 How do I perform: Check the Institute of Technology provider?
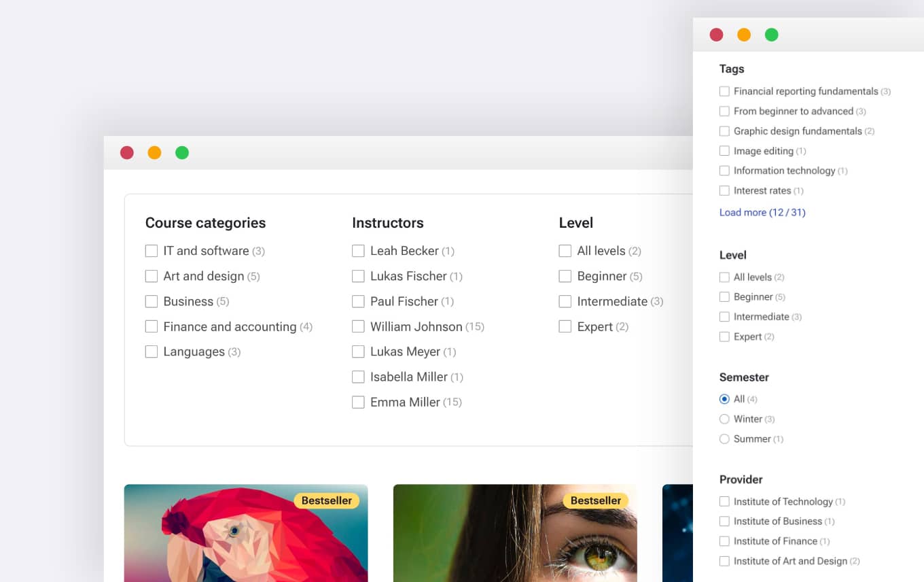click(724, 502)
